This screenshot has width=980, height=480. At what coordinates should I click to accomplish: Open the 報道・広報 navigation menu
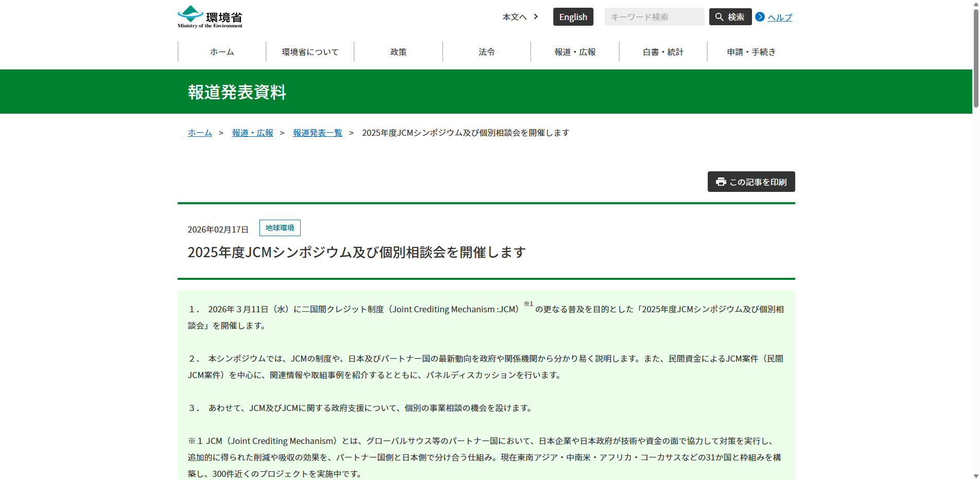click(x=575, y=51)
